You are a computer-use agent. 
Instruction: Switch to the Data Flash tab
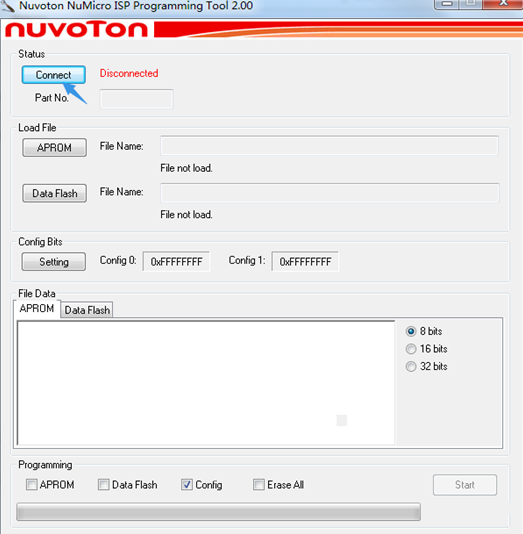[87, 310]
